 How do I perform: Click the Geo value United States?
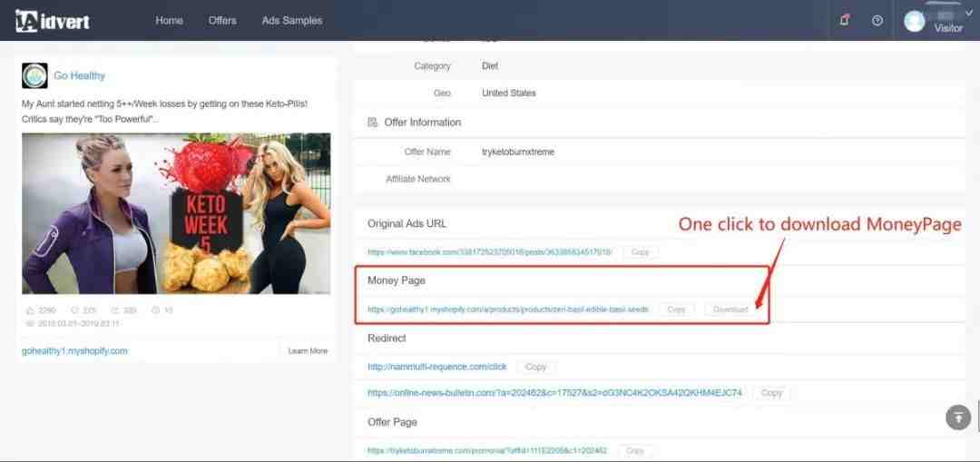[509, 93]
